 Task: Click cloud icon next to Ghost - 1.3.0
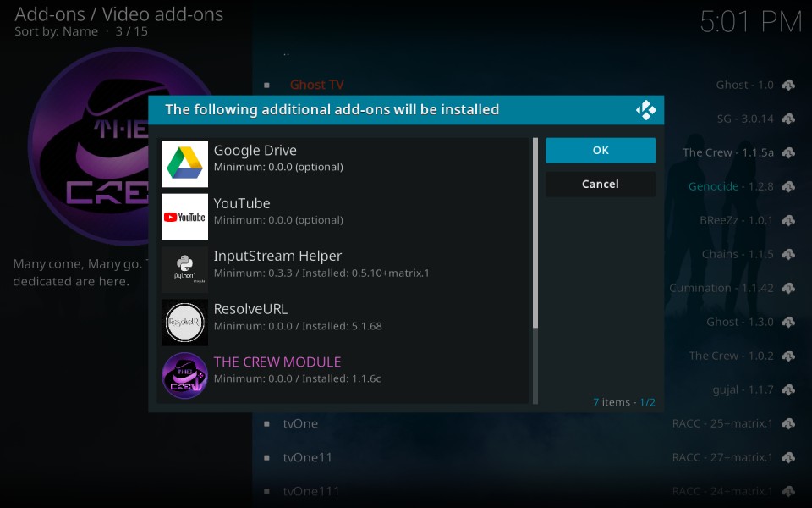point(788,322)
